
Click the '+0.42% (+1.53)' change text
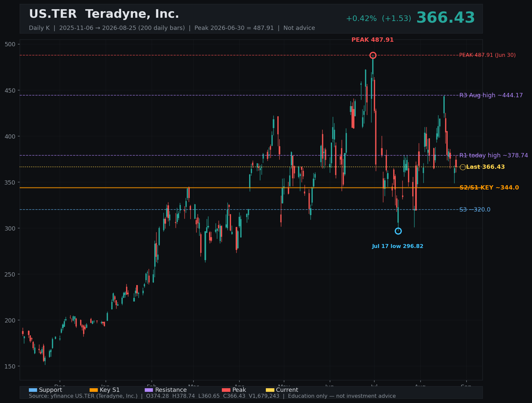[x=378, y=19]
